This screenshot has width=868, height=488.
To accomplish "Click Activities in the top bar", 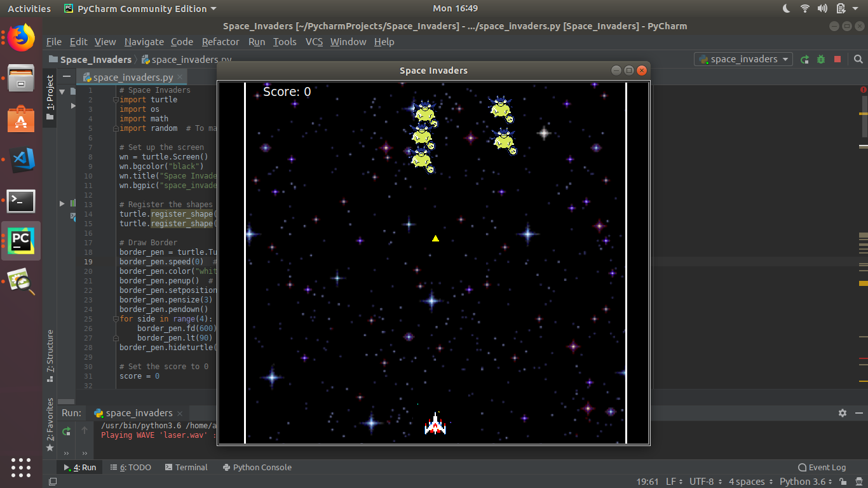I will click(29, 8).
